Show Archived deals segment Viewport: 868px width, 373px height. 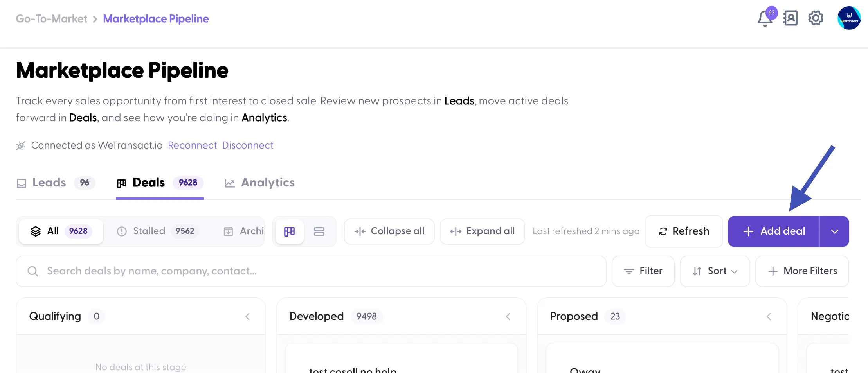(243, 231)
